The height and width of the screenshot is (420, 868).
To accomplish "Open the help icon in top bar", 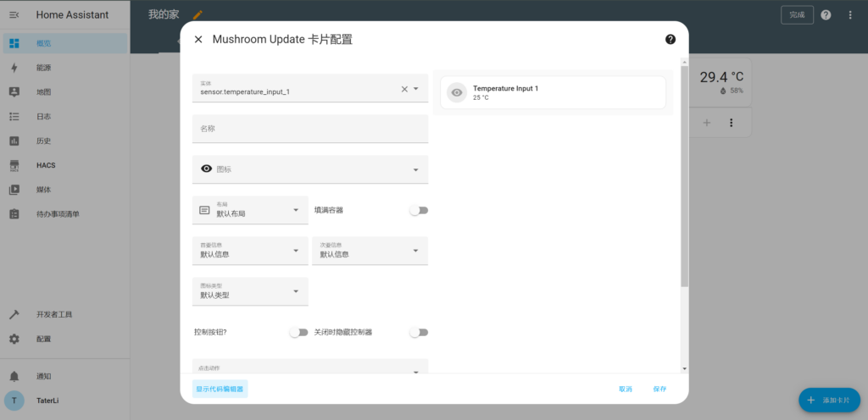I will [x=826, y=15].
